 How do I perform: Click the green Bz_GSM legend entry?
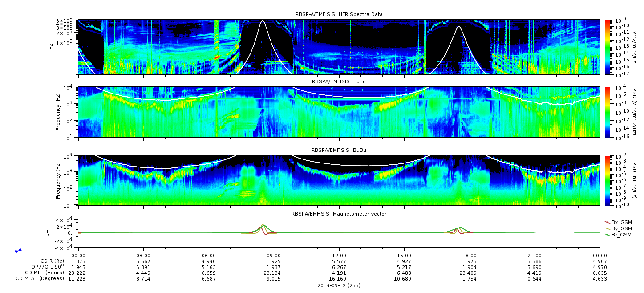point(618,235)
